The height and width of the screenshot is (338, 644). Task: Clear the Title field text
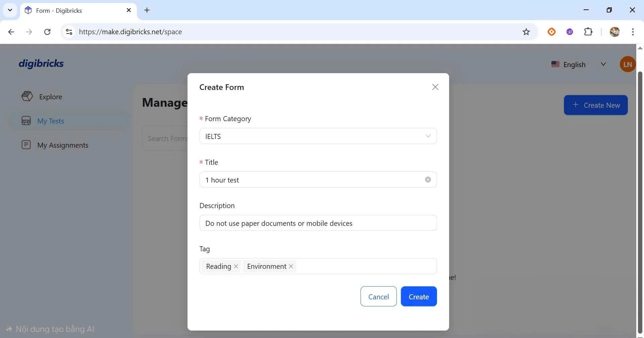pos(428,180)
